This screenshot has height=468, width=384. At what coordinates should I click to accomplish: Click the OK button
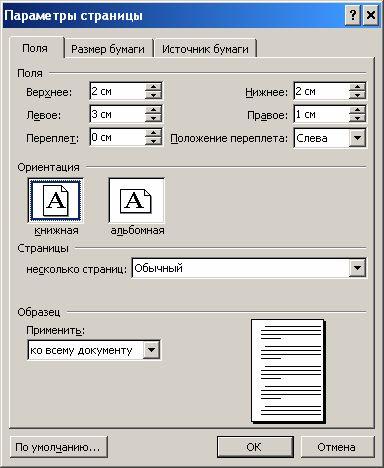[255, 447]
